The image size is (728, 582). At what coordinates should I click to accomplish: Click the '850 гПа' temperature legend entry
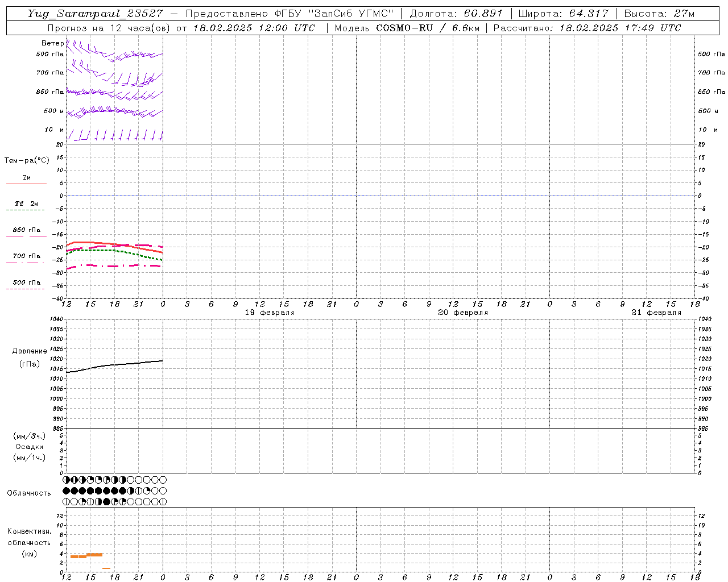tap(27, 230)
